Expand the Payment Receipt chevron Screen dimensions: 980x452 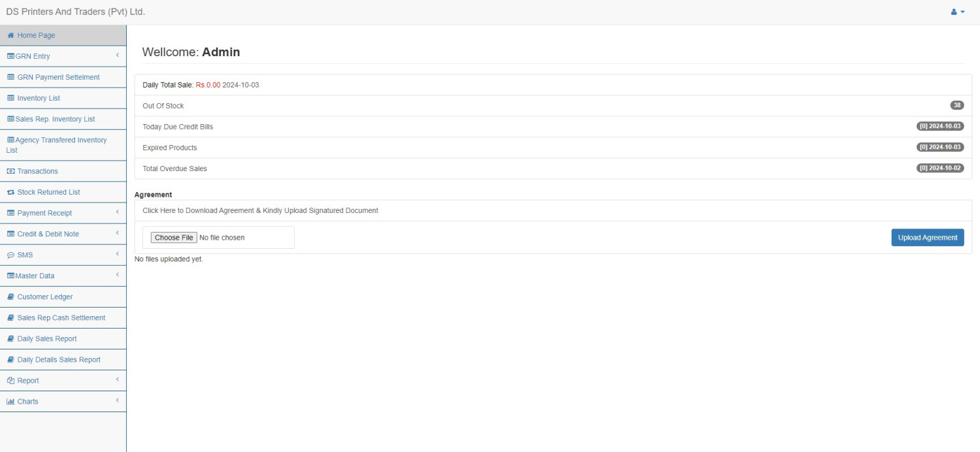pyautogui.click(x=118, y=212)
